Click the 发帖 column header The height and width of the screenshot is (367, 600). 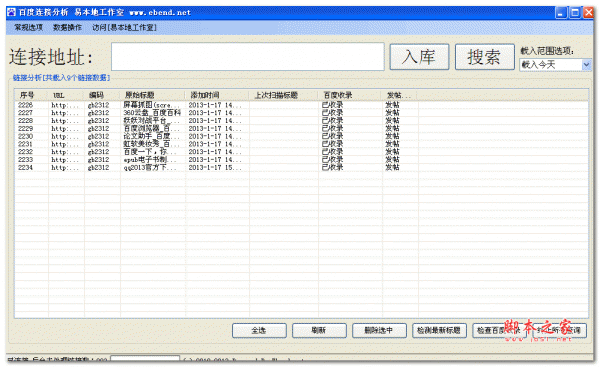point(400,95)
